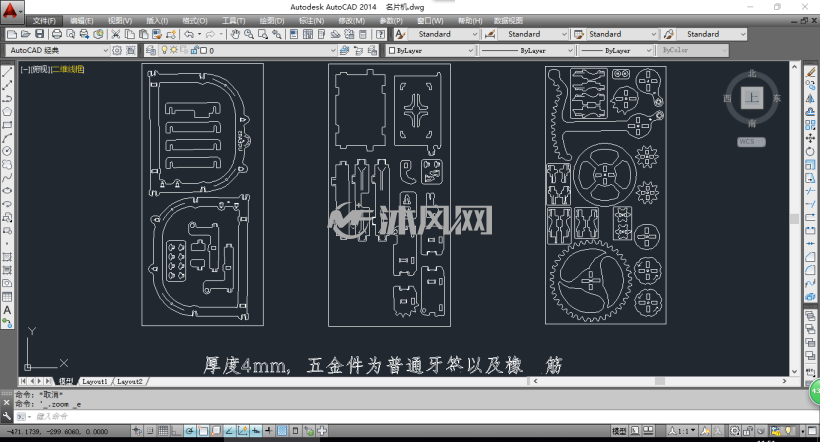Select the Line tool in draw toolbar

(7, 72)
